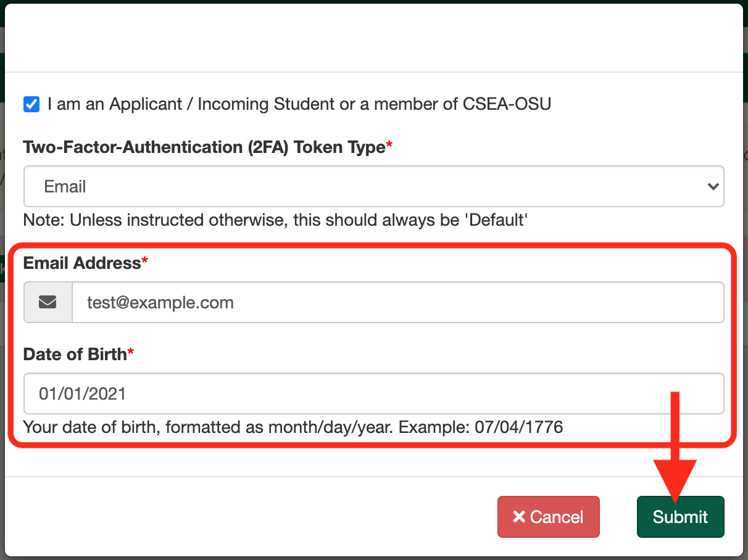
Task: Click into the Date of Birth field
Action: pyautogui.click(x=373, y=393)
